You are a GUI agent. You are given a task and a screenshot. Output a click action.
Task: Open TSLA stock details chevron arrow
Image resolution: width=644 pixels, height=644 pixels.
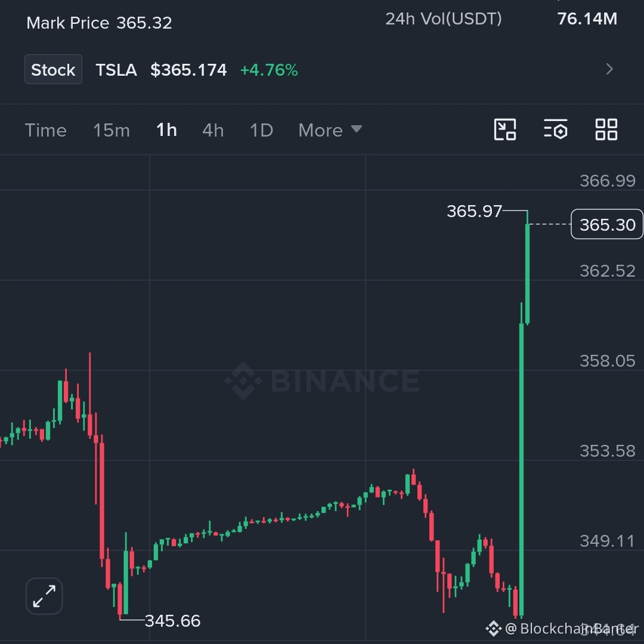(x=609, y=69)
